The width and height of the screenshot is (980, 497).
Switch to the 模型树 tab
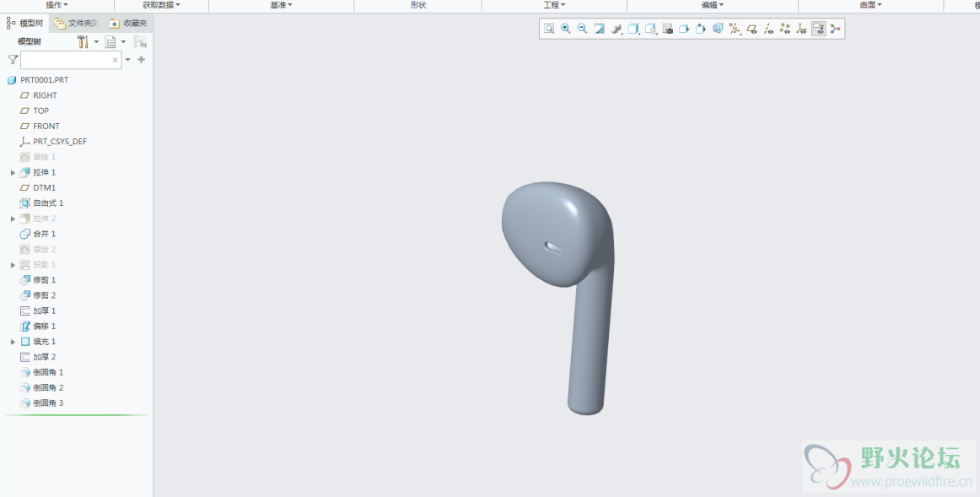coord(25,23)
